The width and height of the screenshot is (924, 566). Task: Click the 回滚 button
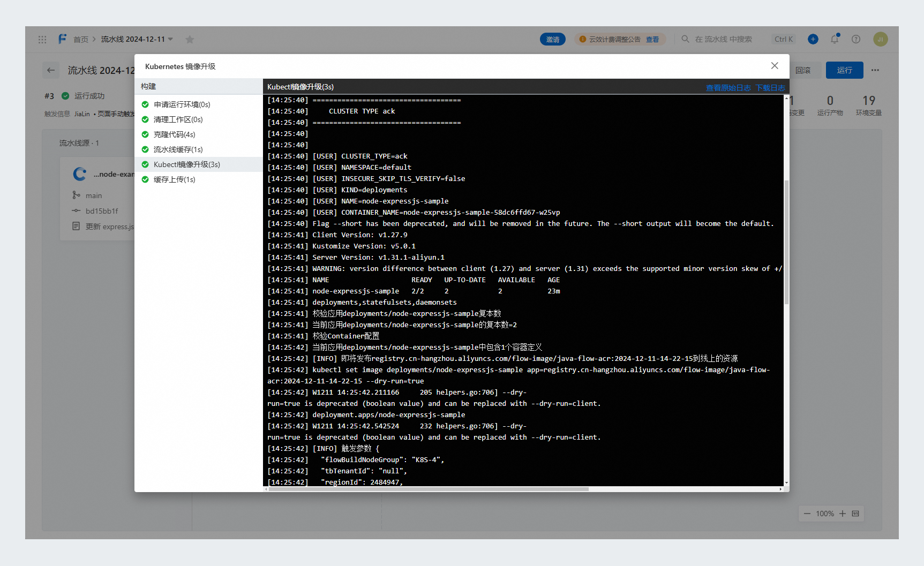802,70
